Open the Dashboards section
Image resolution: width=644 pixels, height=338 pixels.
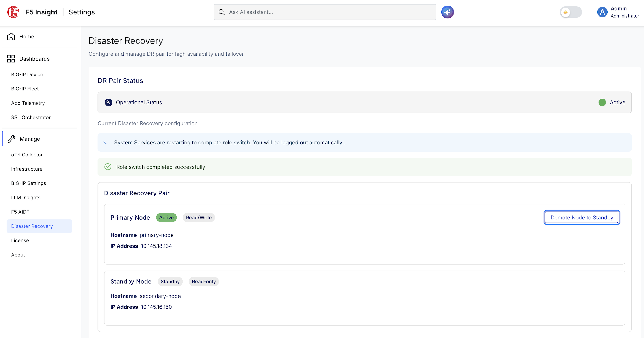pyautogui.click(x=34, y=59)
